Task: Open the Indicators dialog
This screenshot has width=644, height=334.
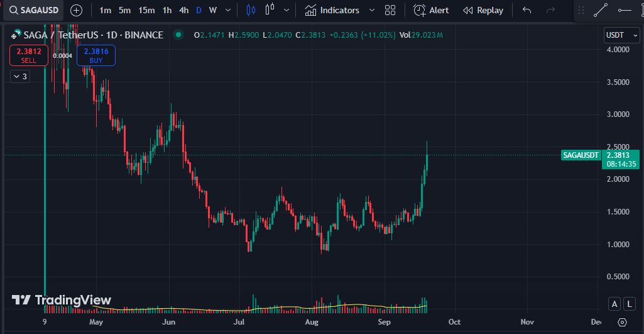Action: 332,10
